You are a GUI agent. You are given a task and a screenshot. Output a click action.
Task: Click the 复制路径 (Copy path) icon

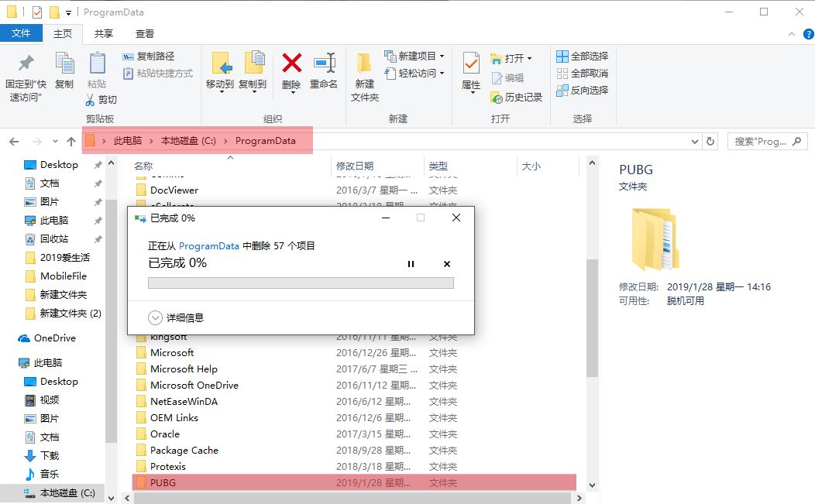(x=129, y=57)
